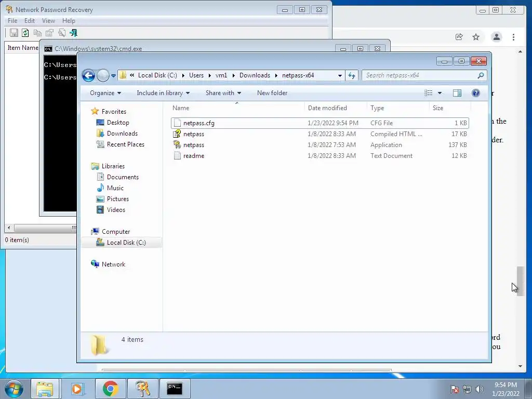The width and height of the screenshot is (532, 399).
Task: Click the Chrome profile avatar icon
Action: [x=496, y=37]
